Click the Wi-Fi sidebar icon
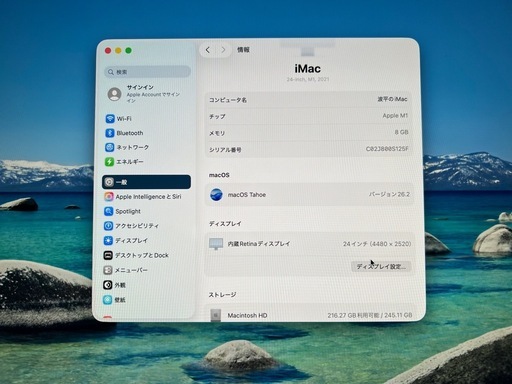 tap(110, 119)
